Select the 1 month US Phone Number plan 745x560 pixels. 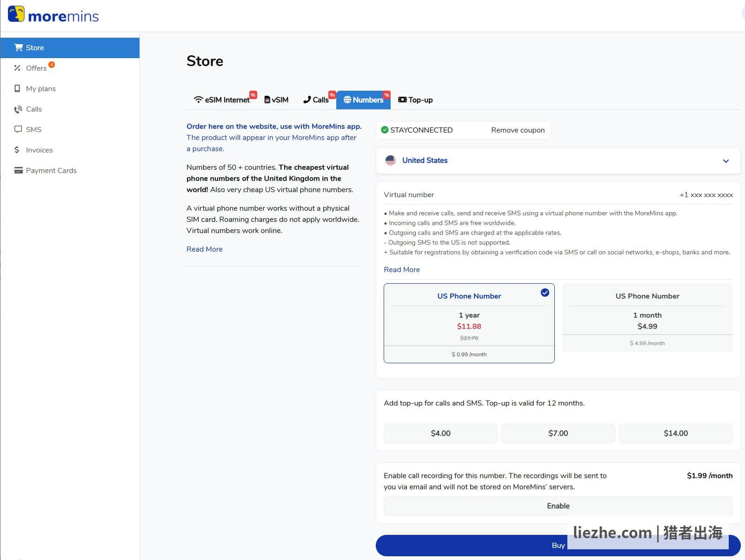647,318
